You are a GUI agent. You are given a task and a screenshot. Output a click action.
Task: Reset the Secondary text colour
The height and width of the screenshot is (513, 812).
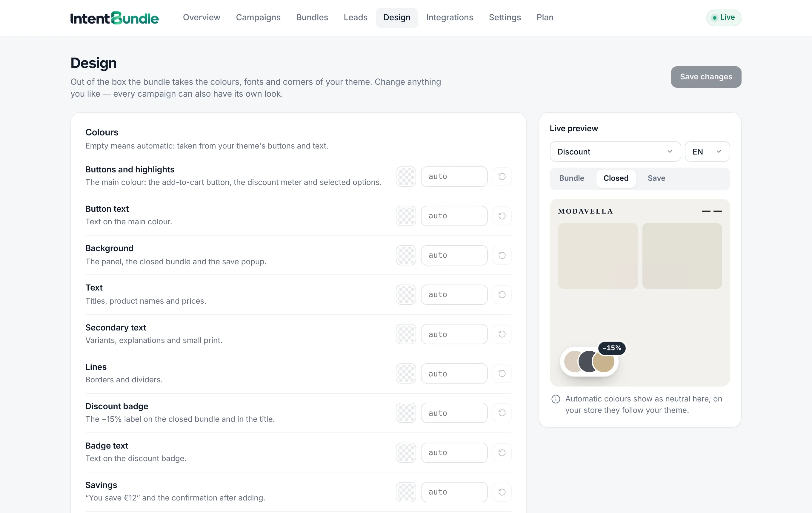[502, 334]
